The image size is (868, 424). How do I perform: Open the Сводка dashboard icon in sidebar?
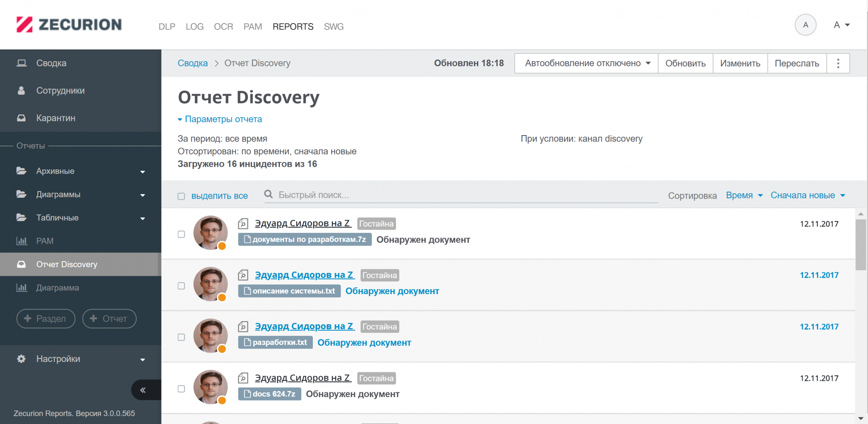22,63
